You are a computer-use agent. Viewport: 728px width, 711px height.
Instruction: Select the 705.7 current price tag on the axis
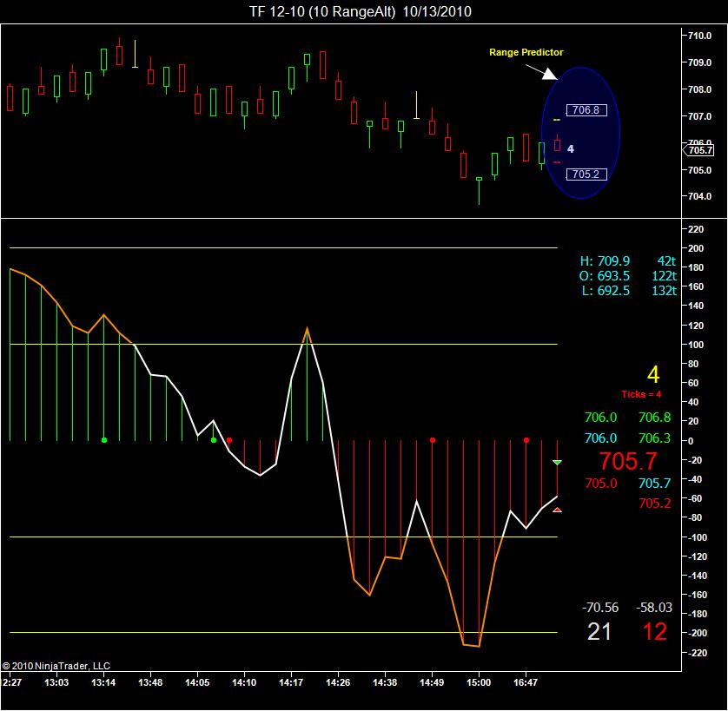(x=698, y=150)
